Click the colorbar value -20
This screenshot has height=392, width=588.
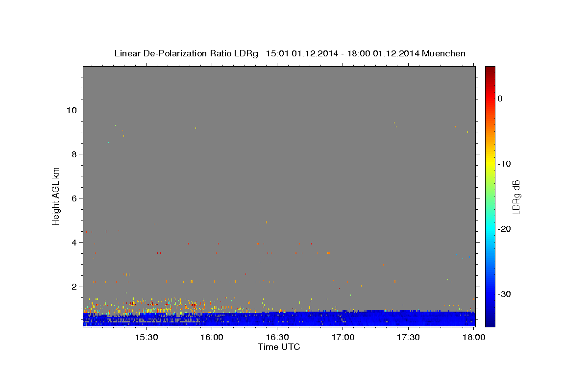[505, 229]
